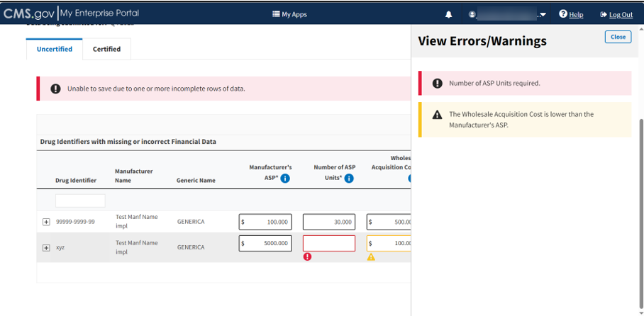The height and width of the screenshot is (316, 644).
Task: Switch to the Uncertified tab
Action: pos(54,50)
